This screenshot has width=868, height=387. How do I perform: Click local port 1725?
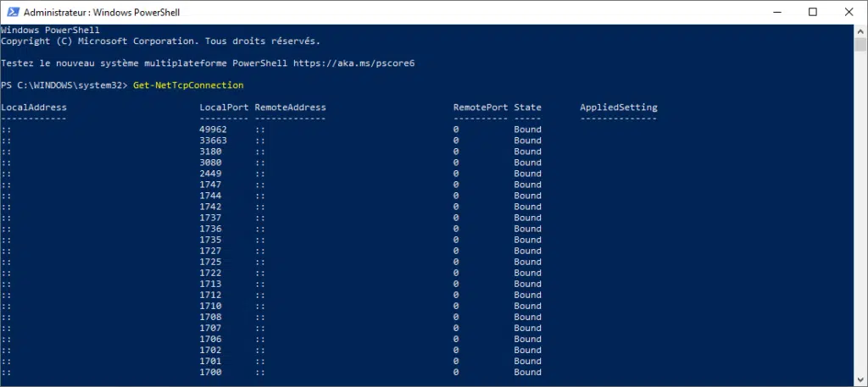coord(210,262)
